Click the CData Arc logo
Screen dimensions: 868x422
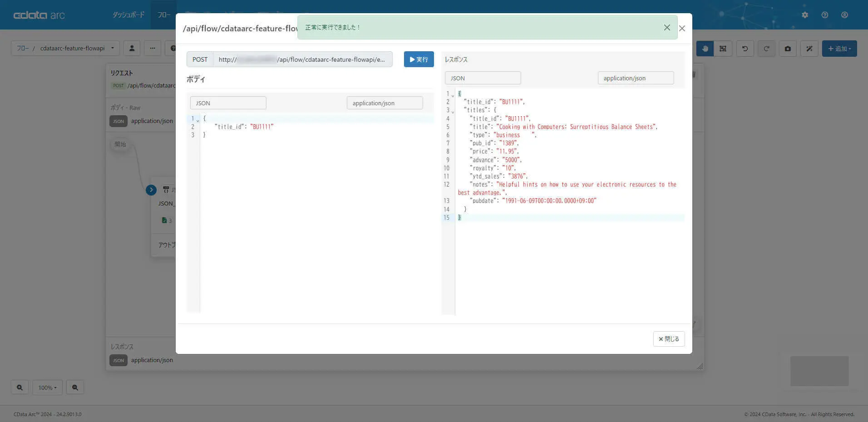pos(39,15)
